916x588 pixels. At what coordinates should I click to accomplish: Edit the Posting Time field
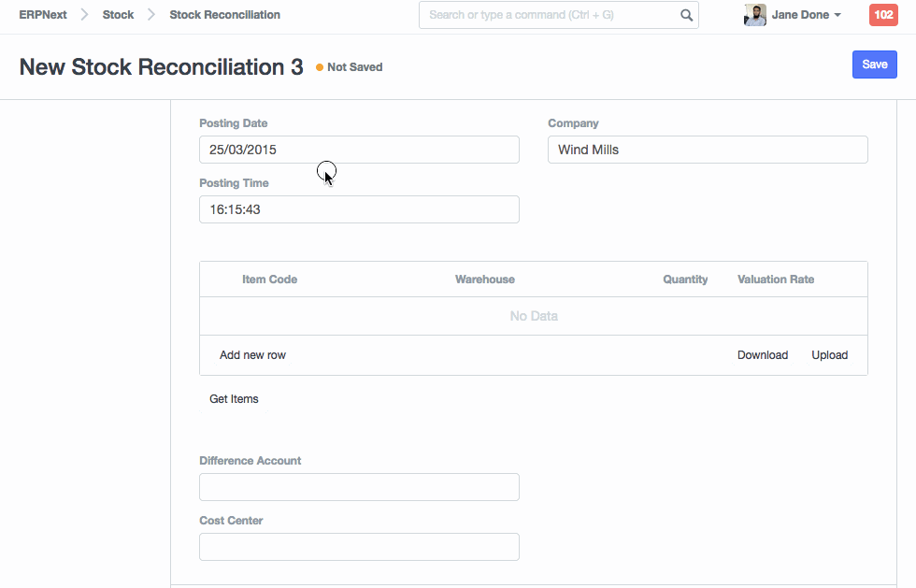coord(359,209)
